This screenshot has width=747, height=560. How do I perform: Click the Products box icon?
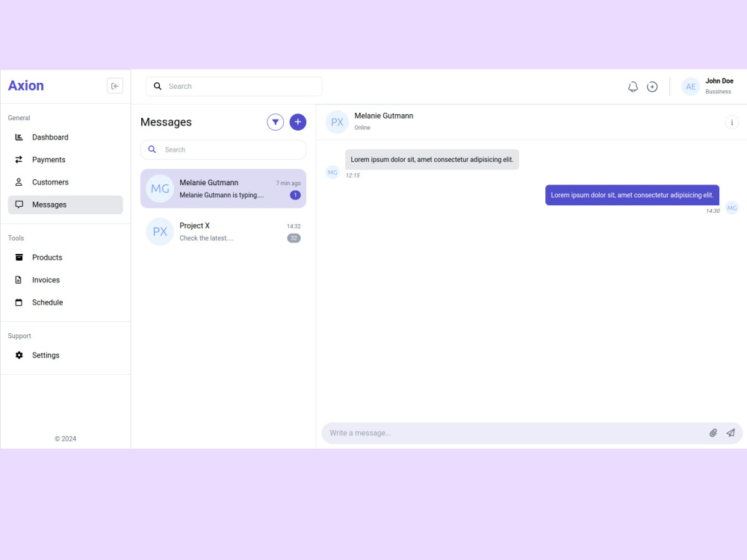(19, 257)
